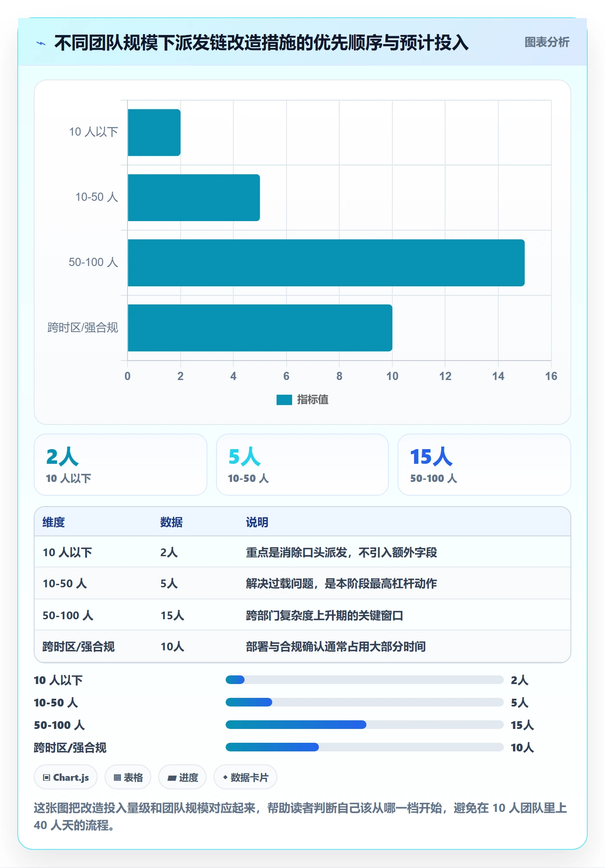Click the chart bar for 跨时区/强合规
The image size is (605, 868).
pyautogui.click(x=260, y=328)
